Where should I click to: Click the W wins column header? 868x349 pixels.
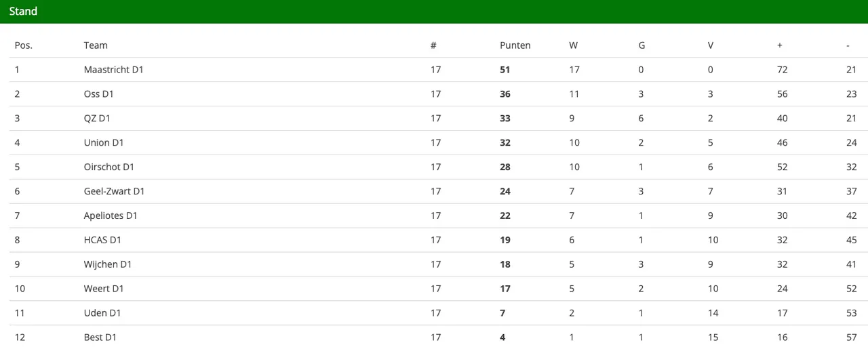pos(573,45)
